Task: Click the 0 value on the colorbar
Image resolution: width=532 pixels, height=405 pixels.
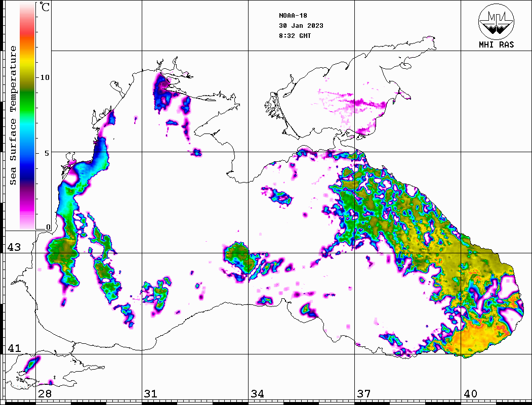Action: (x=48, y=227)
